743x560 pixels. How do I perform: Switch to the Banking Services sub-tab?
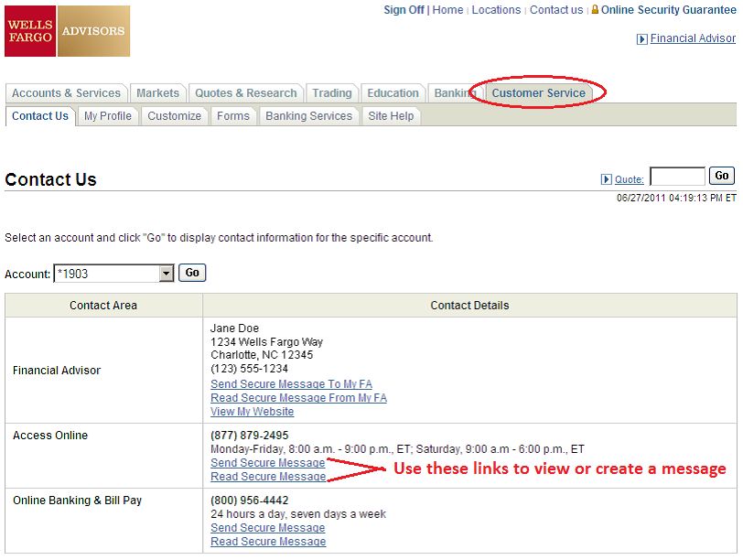(x=309, y=116)
